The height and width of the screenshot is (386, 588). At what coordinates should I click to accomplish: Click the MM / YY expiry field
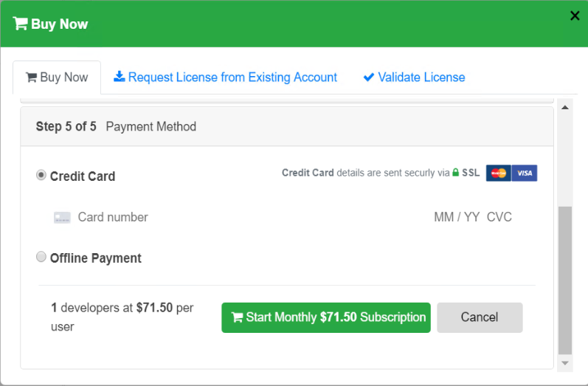456,217
